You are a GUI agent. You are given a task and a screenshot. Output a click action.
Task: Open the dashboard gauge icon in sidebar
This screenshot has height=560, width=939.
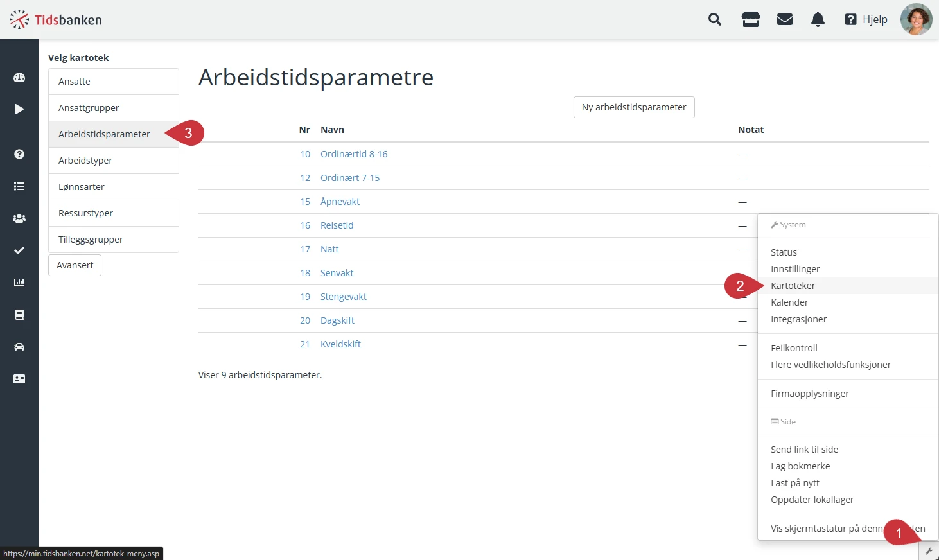19,77
